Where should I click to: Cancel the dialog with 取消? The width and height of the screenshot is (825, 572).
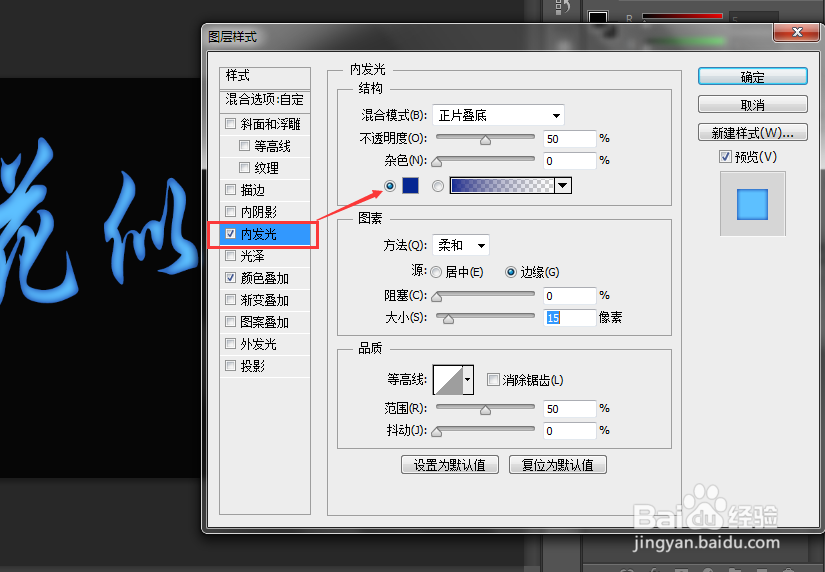pyautogui.click(x=752, y=105)
